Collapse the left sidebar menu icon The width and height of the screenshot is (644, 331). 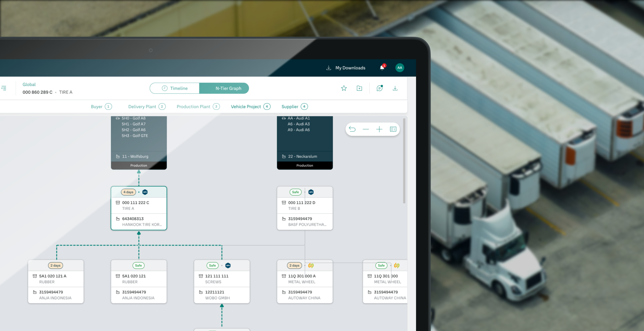[x=4, y=88]
